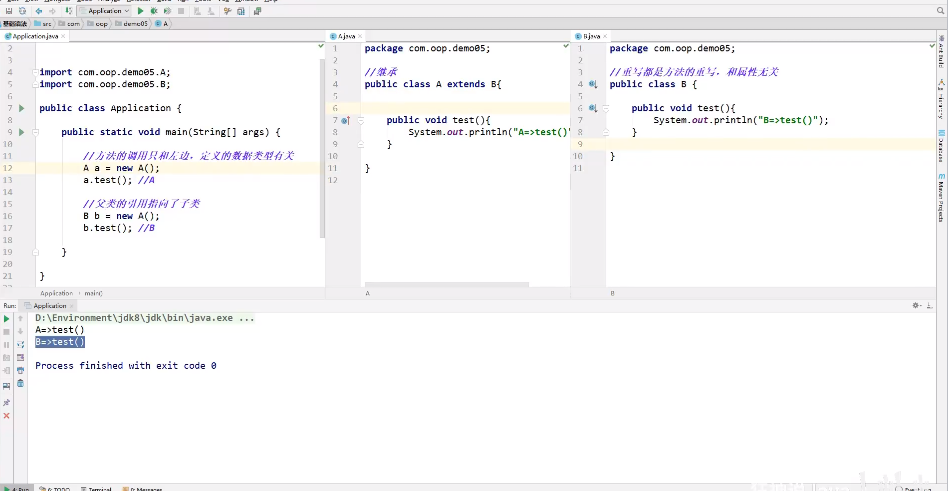The width and height of the screenshot is (948, 491).
Task: Select the demo05 breadcrumb folder
Action: point(132,24)
